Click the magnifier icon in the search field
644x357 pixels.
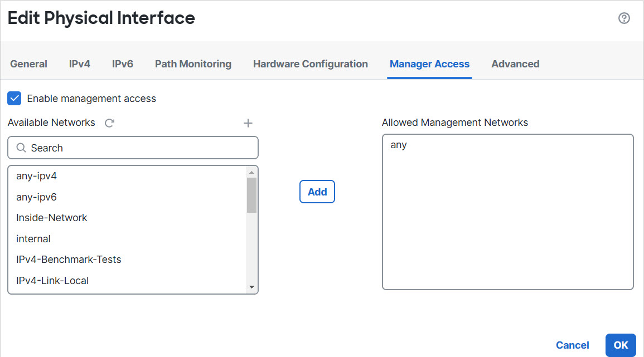[x=21, y=148]
